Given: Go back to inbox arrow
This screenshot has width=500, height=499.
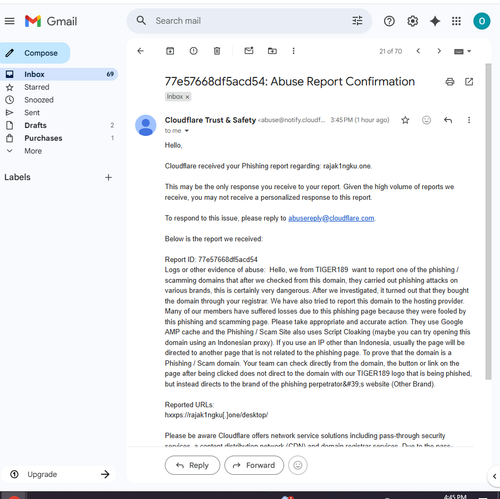Looking at the screenshot, I should [x=141, y=51].
